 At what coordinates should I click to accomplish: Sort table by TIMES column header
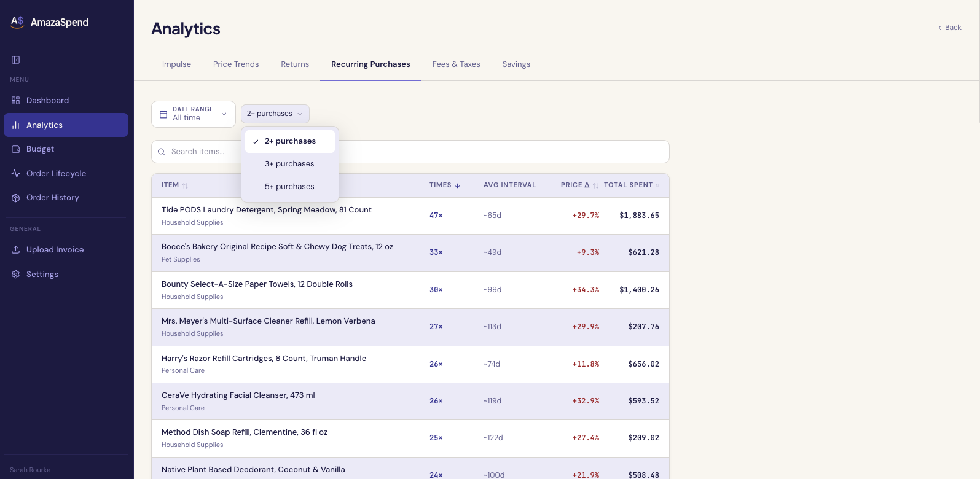point(445,185)
